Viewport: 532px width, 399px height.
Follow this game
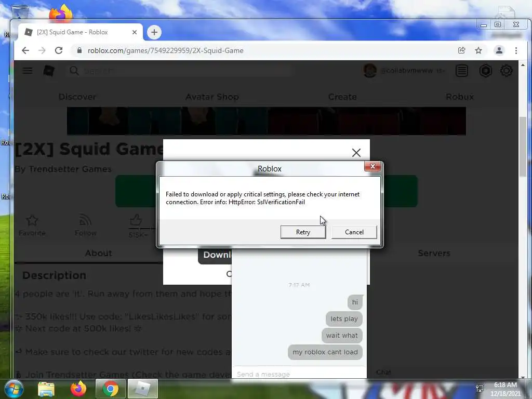(x=86, y=225)
